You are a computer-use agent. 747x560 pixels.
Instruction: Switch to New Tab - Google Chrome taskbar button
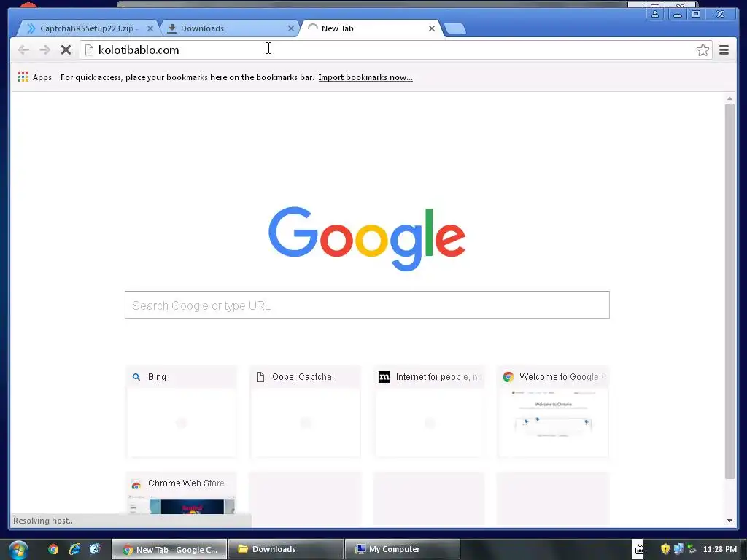tap(169, 549)
